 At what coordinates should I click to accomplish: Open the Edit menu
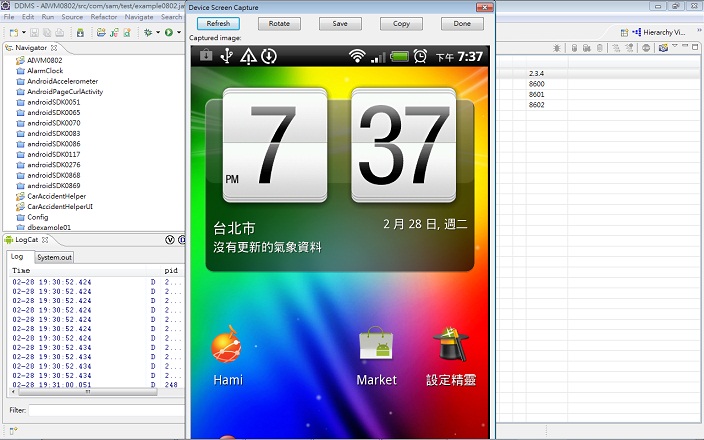28,17
